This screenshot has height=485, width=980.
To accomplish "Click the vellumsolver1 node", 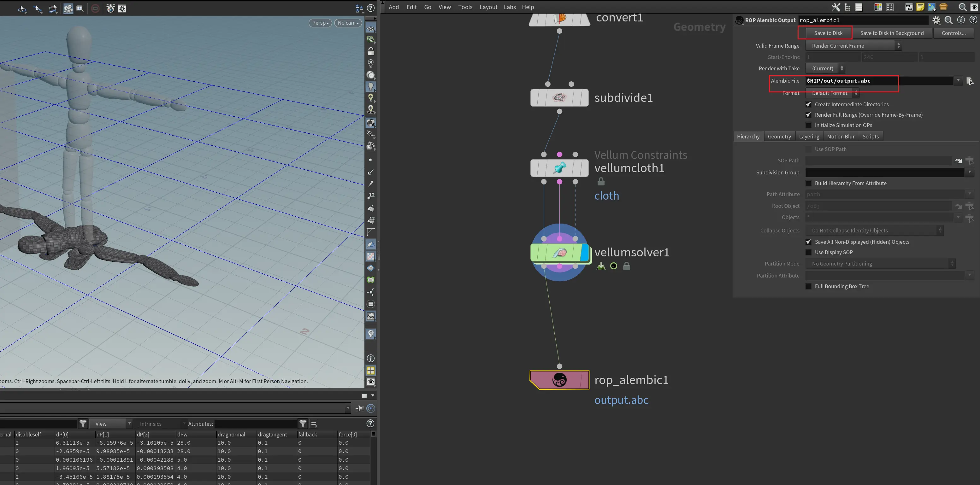I will pyautogui.click(x=559, y=253).
